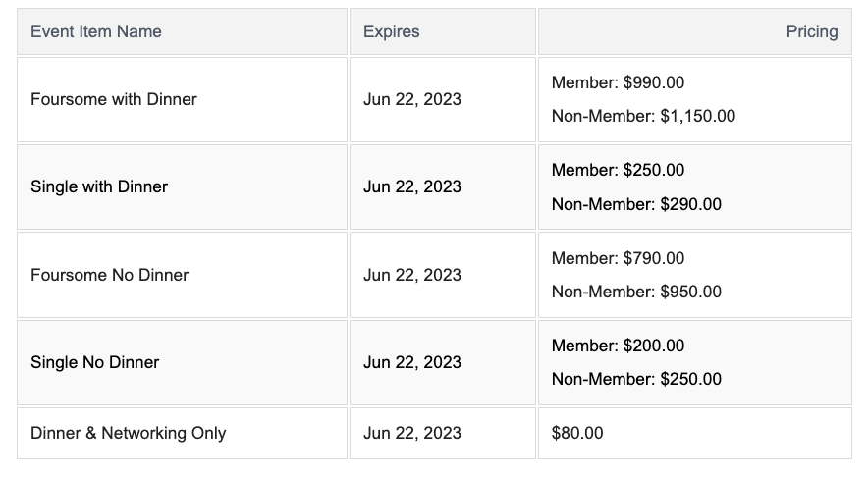Click Member: $790.00 price
The height and width of the screenshot is (479, 868).
(x=618, y=258)
